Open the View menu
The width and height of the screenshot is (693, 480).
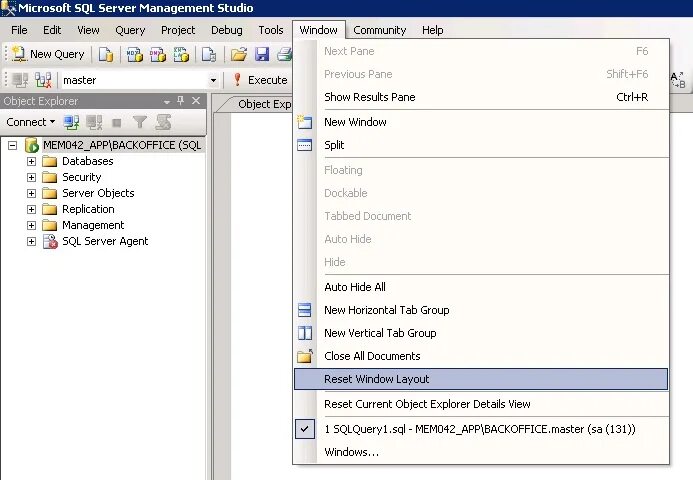(x=88, y=30)
